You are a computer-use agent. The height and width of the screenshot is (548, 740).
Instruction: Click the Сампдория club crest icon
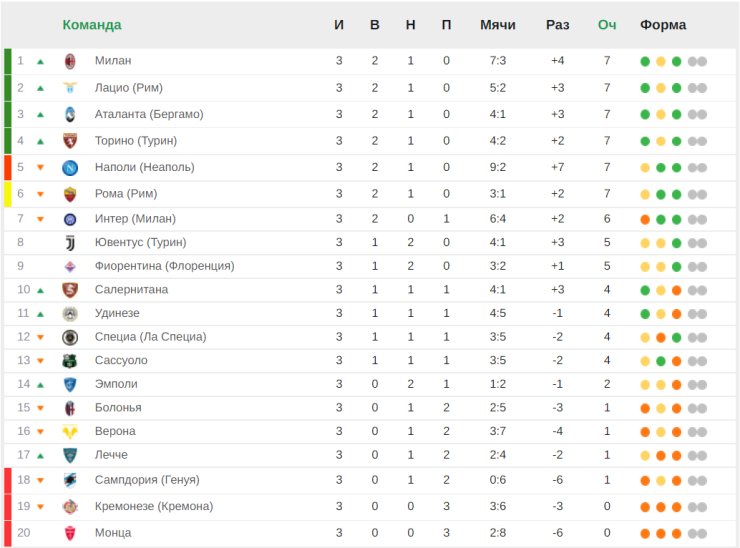[x=70, y=480]
